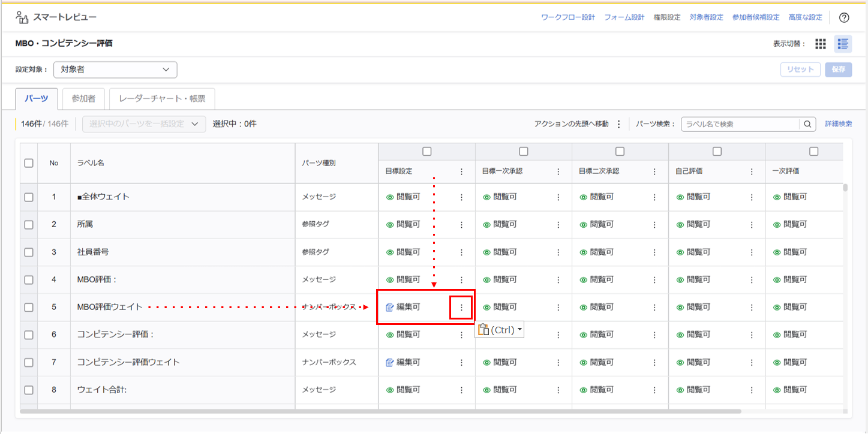Click 編集可 edit icon in MBO評価ウェイト row

point(389,308)
